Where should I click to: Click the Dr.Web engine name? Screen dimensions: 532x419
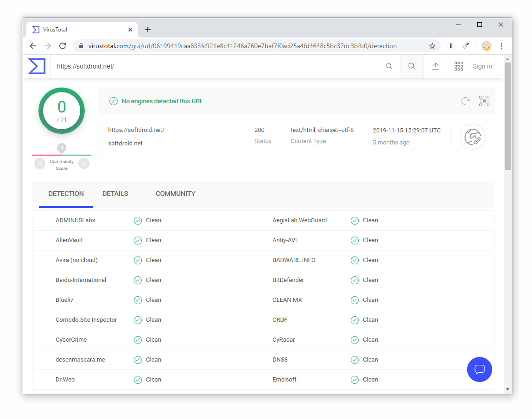[65, 380]
